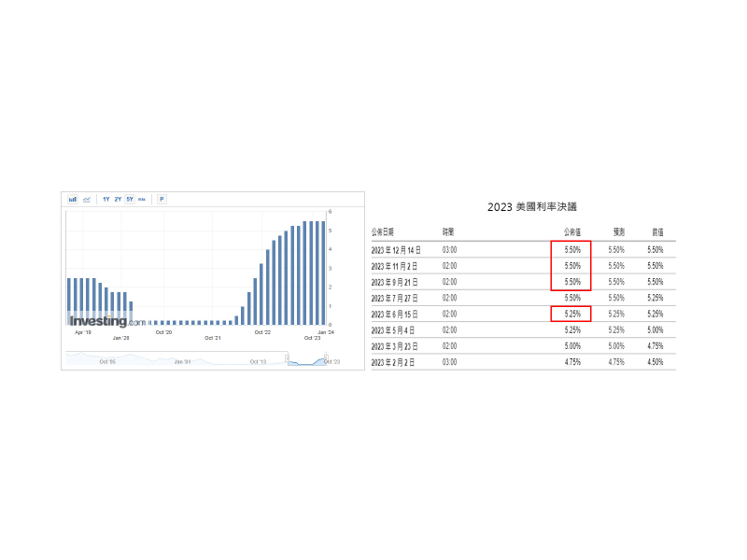Click 5.00% actual value for March 23
This screenshot has width=747, height=560.
pos(572,345)
